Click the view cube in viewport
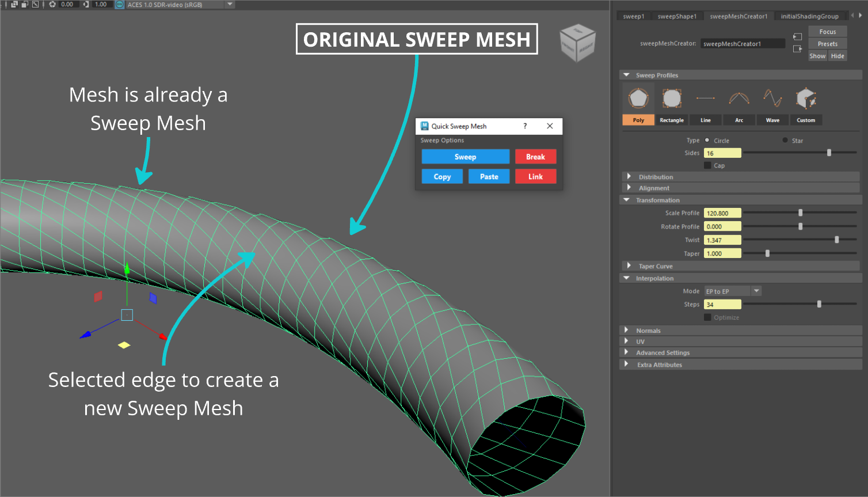Screen dimensions: 868x497 coord(577,44)
